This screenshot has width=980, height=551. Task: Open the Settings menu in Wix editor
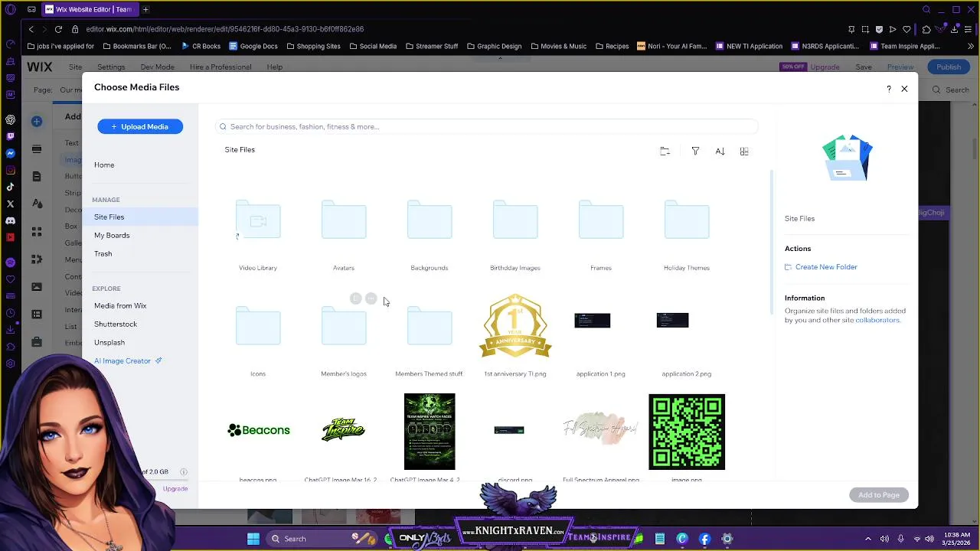pyautogui.click(x=111, y=67)
